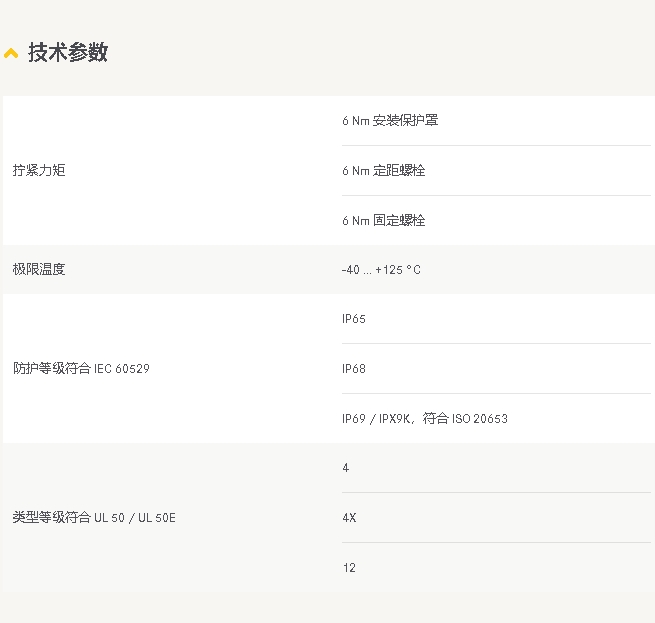
Task: Click the UL 50E text in label
Action: [157, 518]
